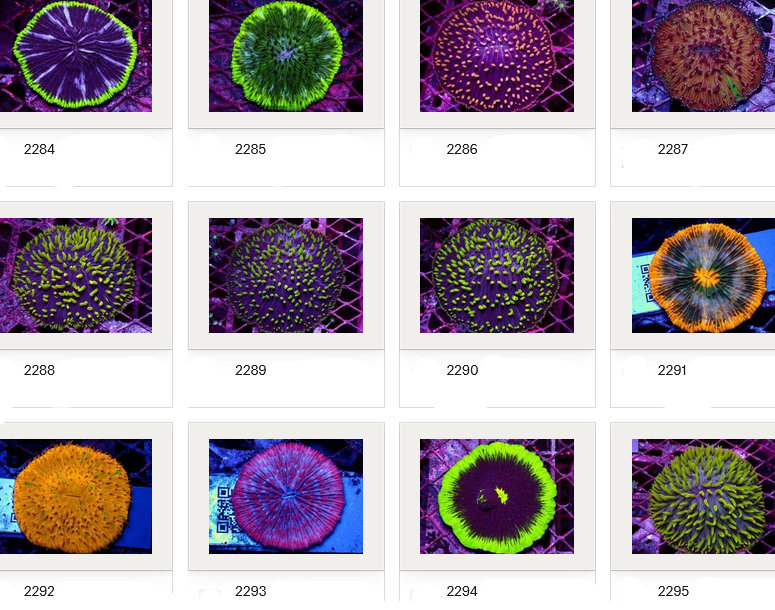
Task: Select the 2291 number caption
Action: (673, 370)
